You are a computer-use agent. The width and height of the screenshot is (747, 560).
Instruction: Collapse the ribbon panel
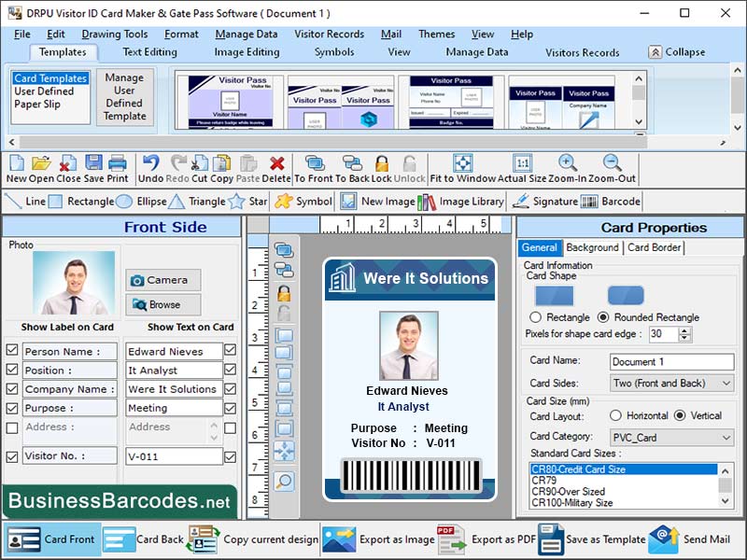click(x=676, y=52)
